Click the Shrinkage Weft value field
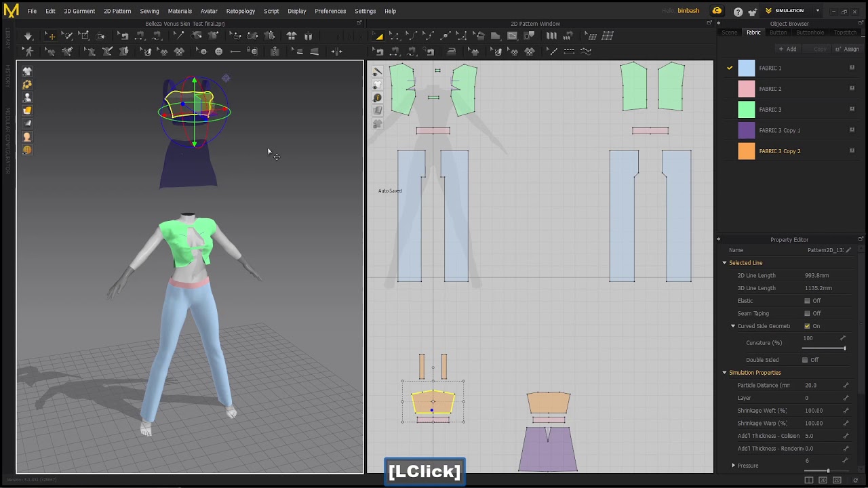Viewport: 868px width, 488px height. pyautogui.click(x=822, y=411)
